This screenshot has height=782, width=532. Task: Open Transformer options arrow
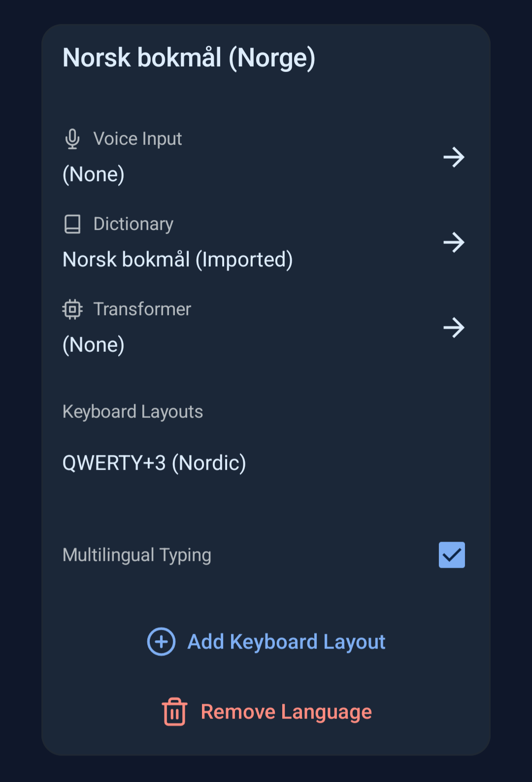point(454,328)
